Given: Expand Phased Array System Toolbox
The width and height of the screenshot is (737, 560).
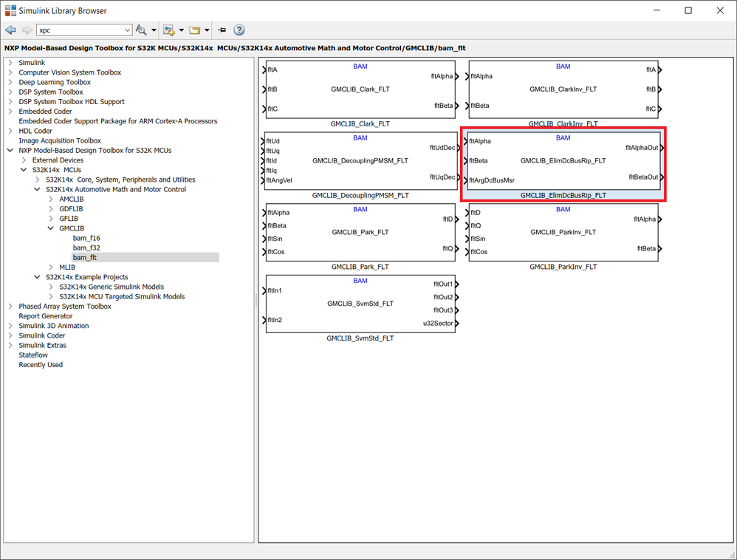Looking at the screenshot, I should coord(10,306).
